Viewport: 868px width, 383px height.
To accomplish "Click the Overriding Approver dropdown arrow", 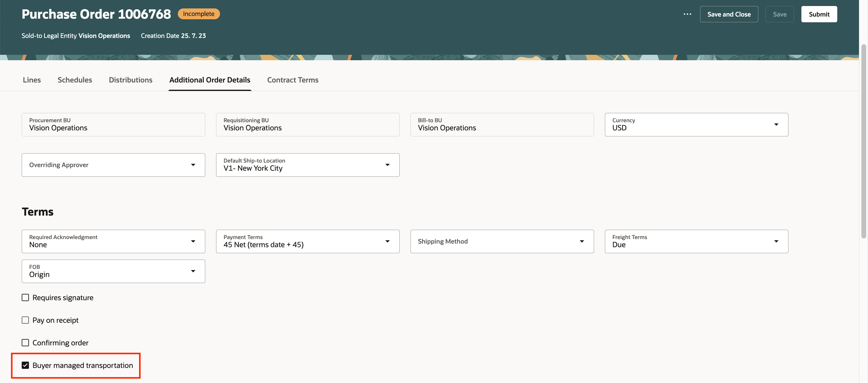I will point(193,165).
